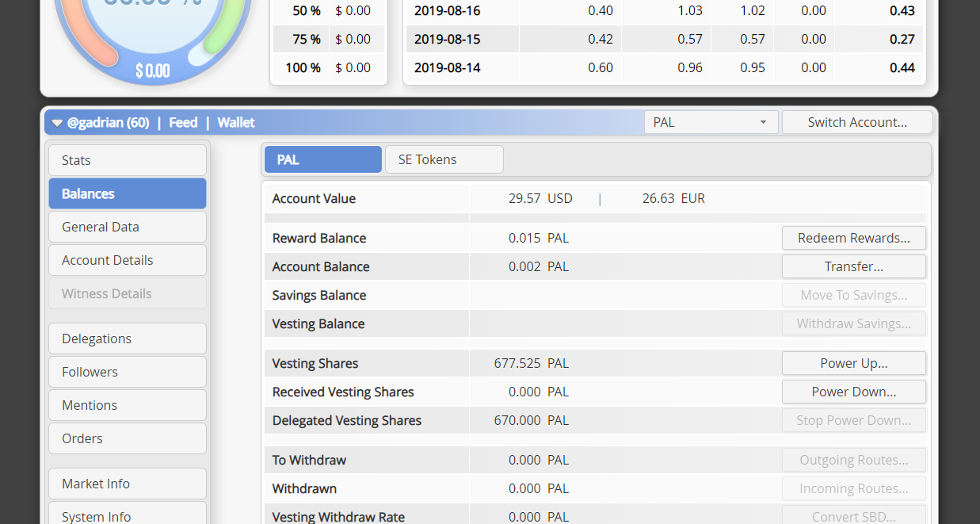Open the Orders section

click(127, 438)
